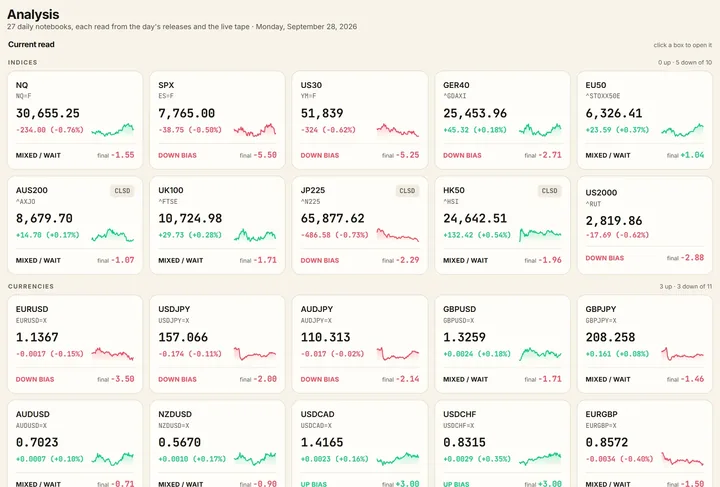The width and height of the screenshot is (720, 487).
Task: Click the CURRENCIES section label
Action: point(31,286)
